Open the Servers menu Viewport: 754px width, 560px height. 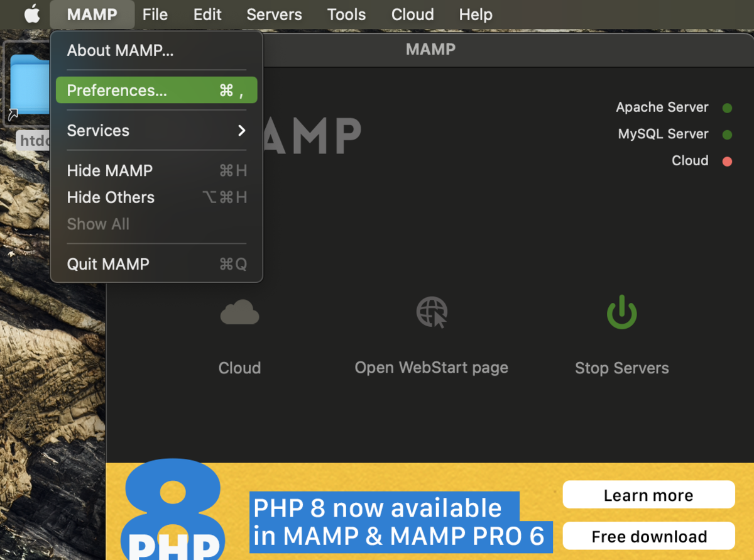[x=274, y=14]
